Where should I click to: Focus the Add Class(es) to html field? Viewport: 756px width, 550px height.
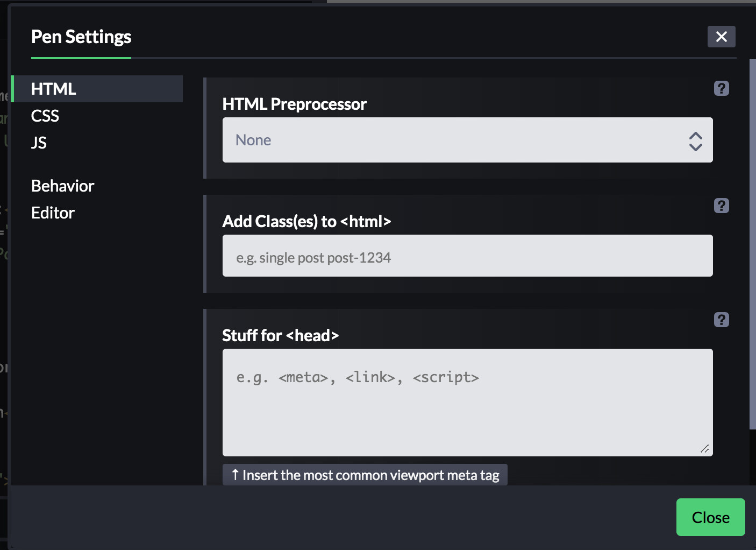[467, 256]
